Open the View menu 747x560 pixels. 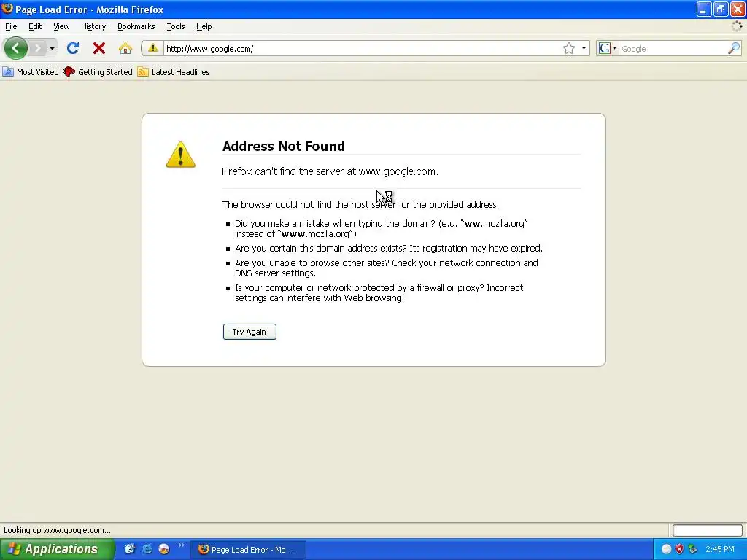pos(61,27)
